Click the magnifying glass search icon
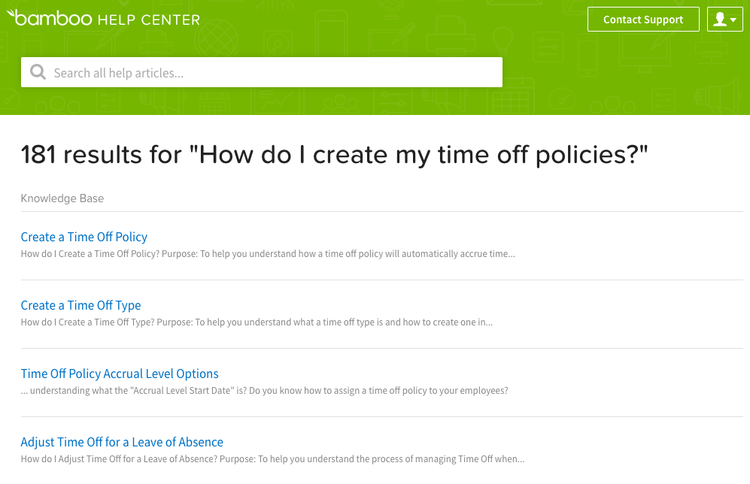Viewport: 750px width, 484px height. coord(38,72)
